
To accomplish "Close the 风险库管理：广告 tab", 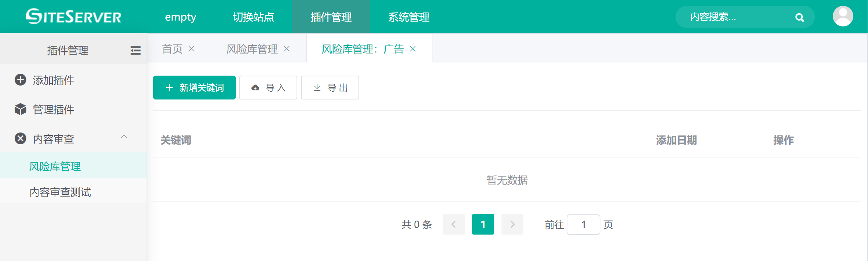I will coord(413,49).
